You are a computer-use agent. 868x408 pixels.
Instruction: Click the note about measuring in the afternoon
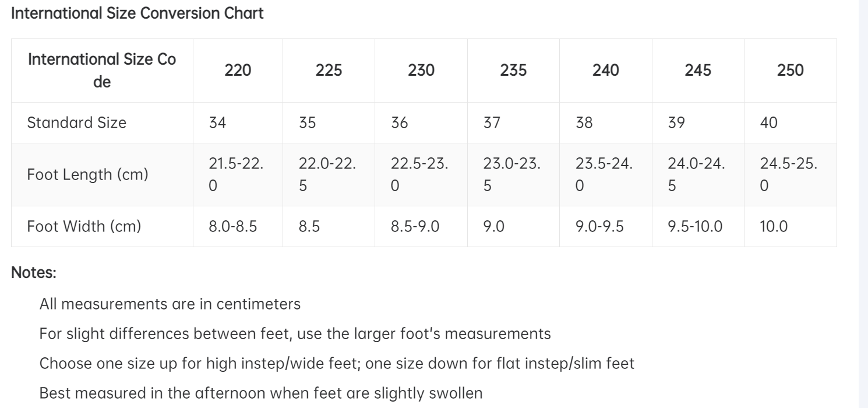coord(260,393)
